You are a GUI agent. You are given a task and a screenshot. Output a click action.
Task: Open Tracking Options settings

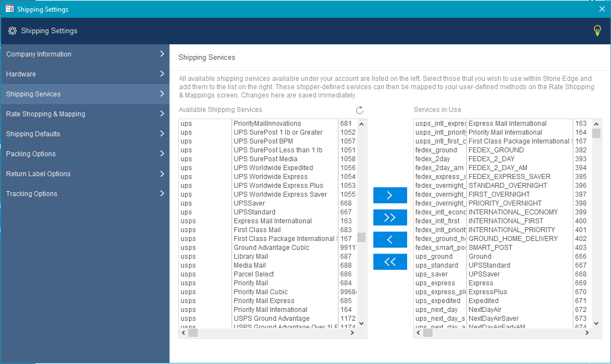pyautogui.click(x=85, y=194)
